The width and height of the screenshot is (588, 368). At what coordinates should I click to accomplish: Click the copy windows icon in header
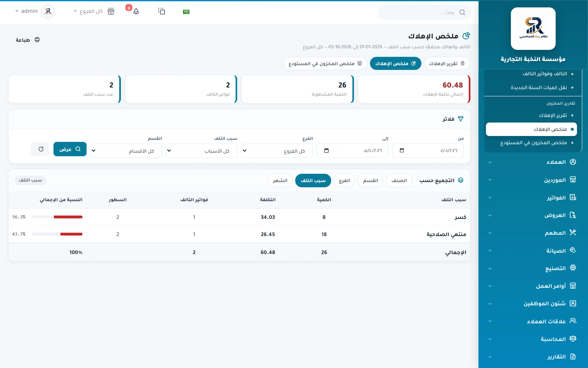tap(161, 11)
